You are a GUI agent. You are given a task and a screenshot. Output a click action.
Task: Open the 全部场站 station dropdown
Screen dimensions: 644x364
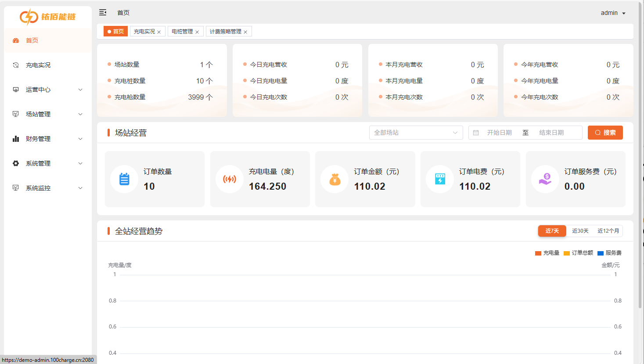click(x=416, y=132)
